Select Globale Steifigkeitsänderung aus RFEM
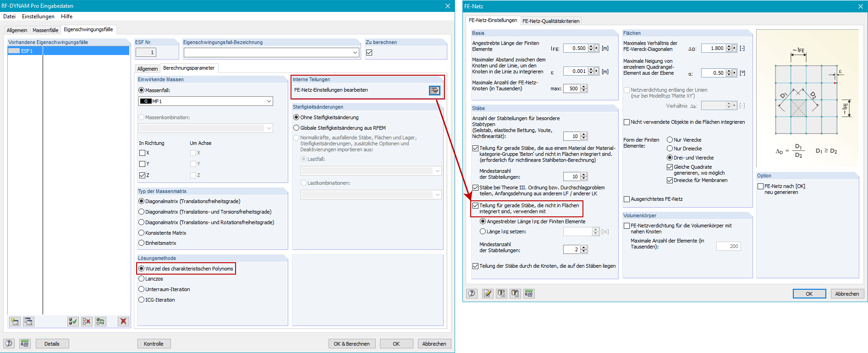The width and height of the screenshot is (868, 353). (297, 128)
